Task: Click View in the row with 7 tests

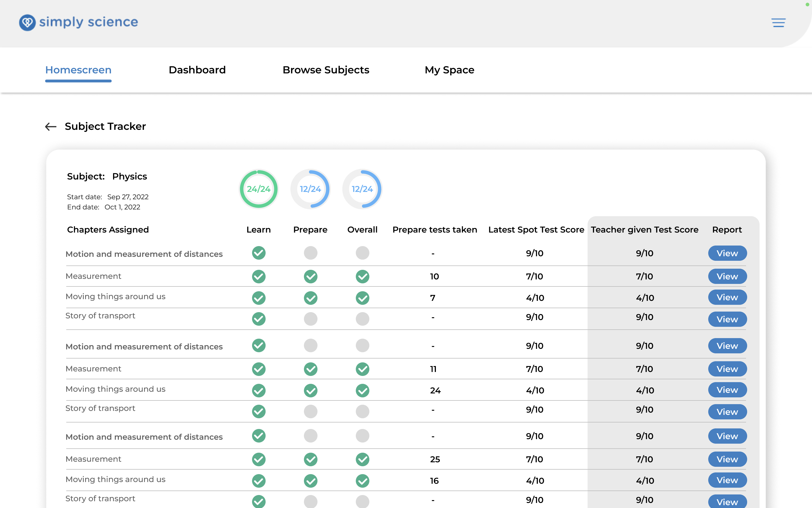Action: (727, 297)
